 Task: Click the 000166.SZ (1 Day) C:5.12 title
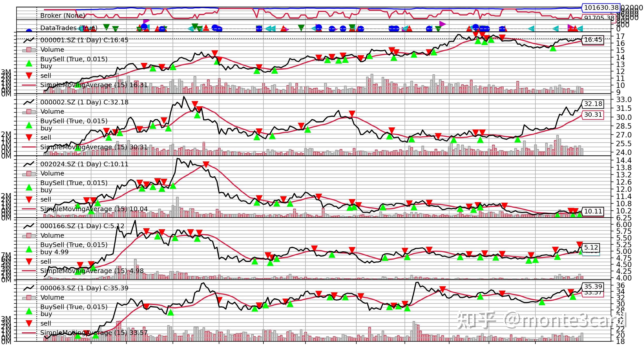82,226
